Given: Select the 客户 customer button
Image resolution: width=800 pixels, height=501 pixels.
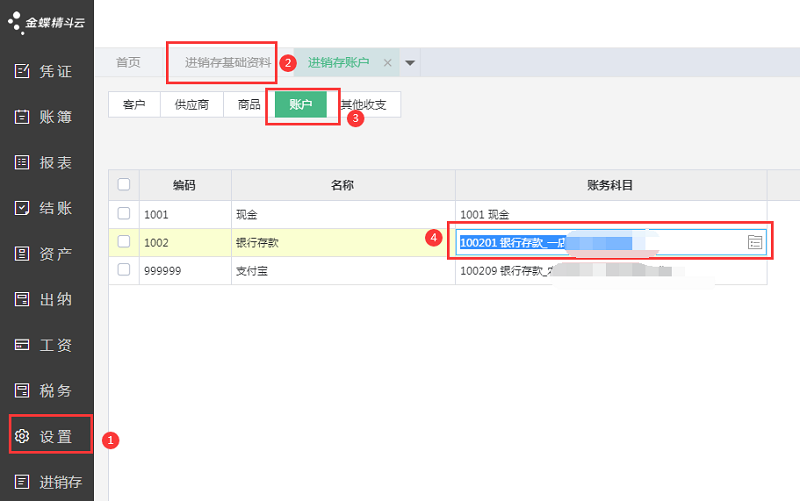Looking at the screenshot, I should tap(134, 104).
